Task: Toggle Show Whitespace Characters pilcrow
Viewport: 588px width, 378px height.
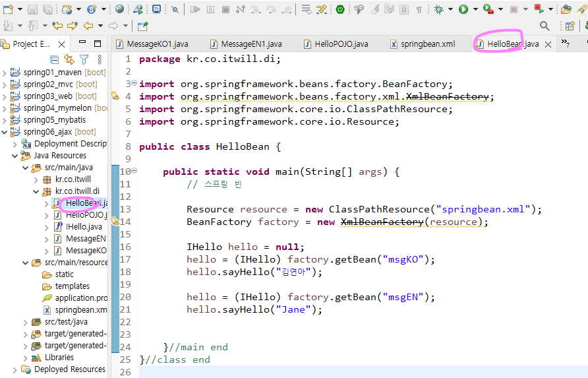Action: (419, 10)
